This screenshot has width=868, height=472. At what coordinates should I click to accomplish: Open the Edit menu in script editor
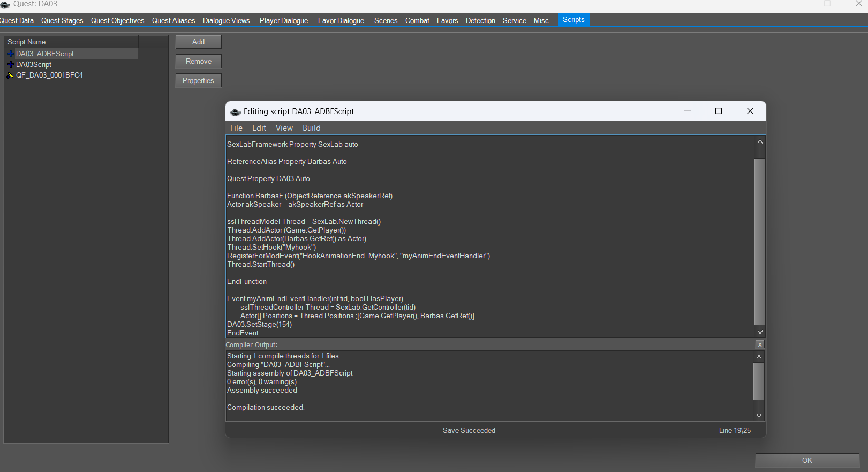pos(259,128)
